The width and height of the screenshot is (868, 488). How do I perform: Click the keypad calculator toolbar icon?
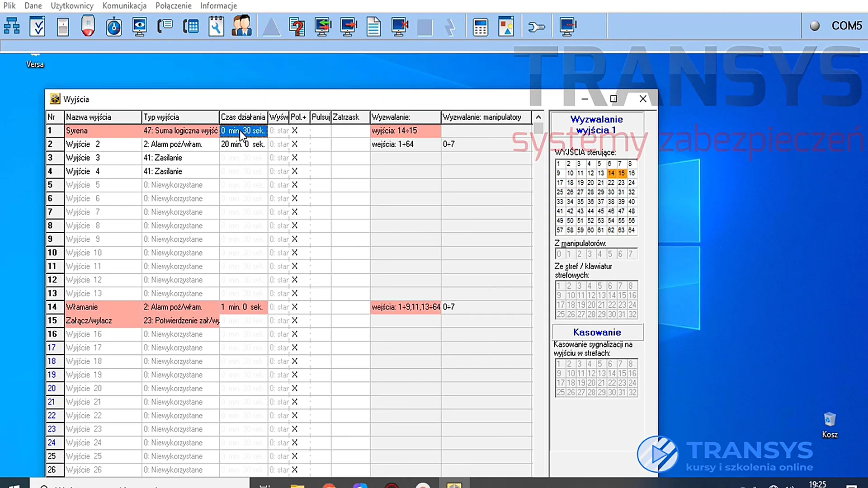click(x=480, y=26)
